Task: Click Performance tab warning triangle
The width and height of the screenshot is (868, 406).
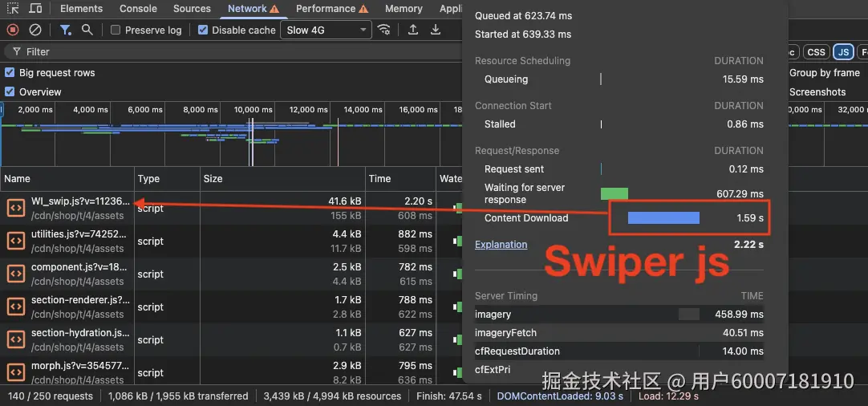Action: pyautogui.click(x=363, y=9)
